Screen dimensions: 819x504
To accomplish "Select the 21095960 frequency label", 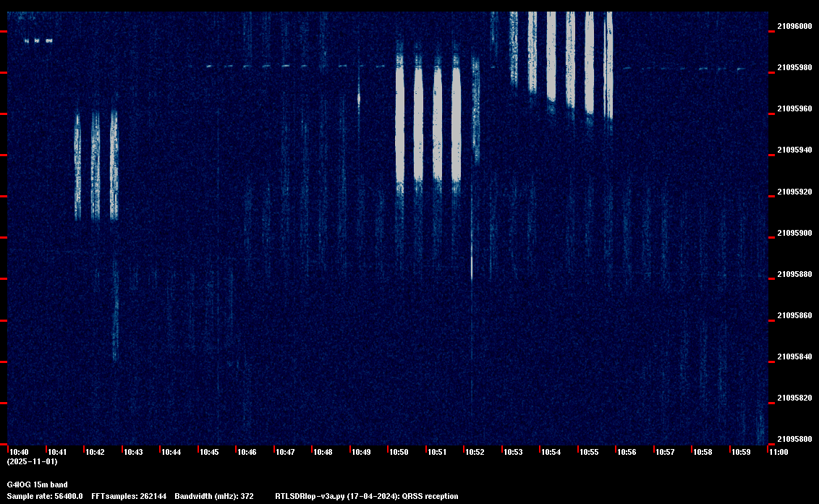I will tap(795, 108).
